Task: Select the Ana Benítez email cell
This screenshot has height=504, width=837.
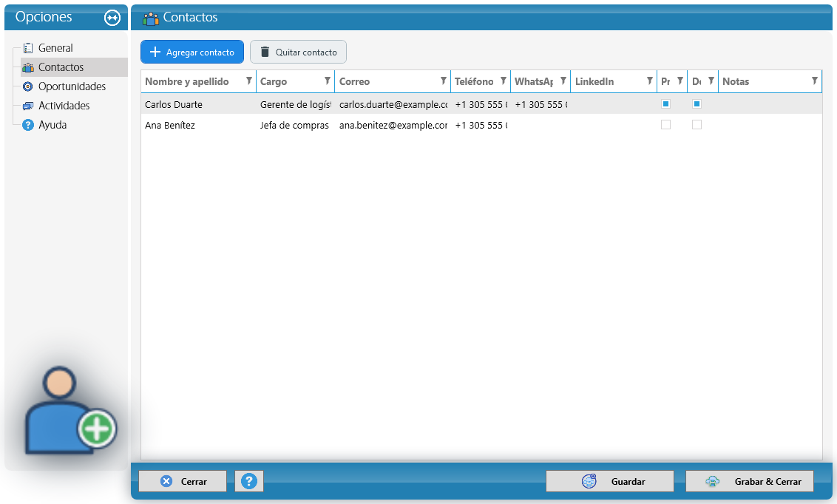Action: click(x=393, y=126)
